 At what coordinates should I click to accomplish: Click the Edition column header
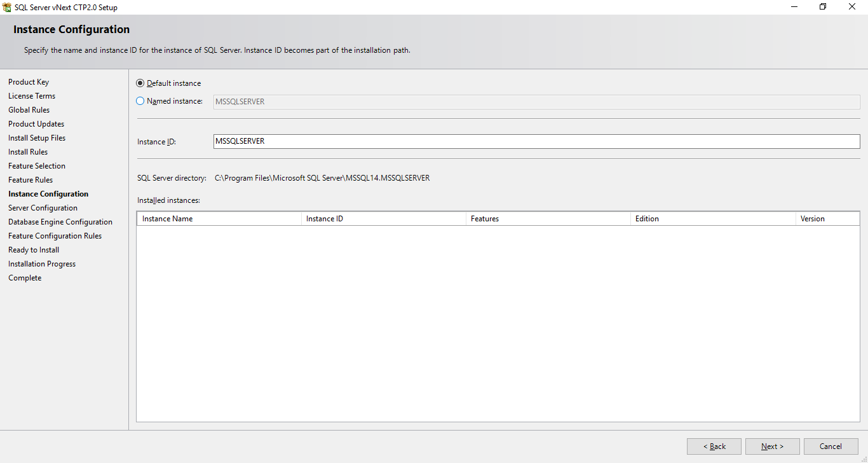(713, 219)
